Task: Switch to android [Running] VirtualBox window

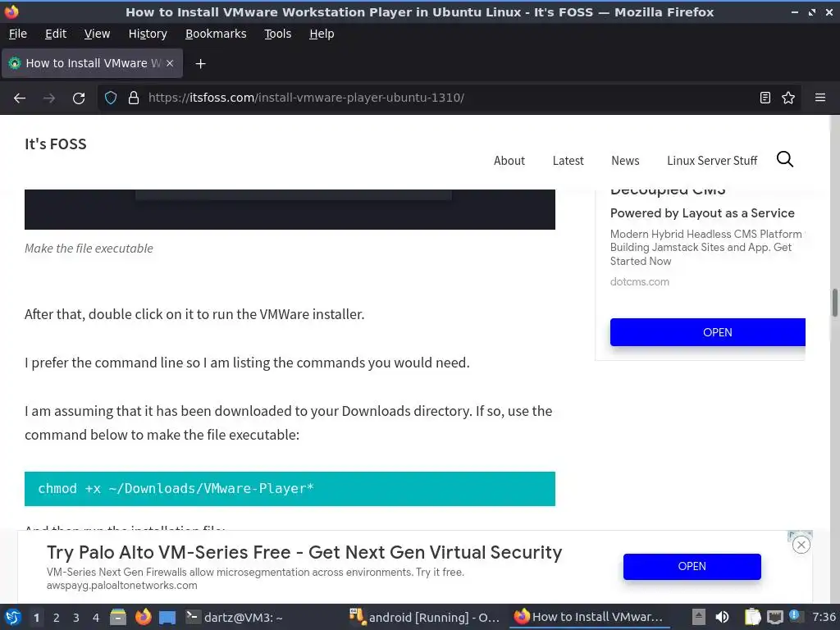Action: (424, 617)
